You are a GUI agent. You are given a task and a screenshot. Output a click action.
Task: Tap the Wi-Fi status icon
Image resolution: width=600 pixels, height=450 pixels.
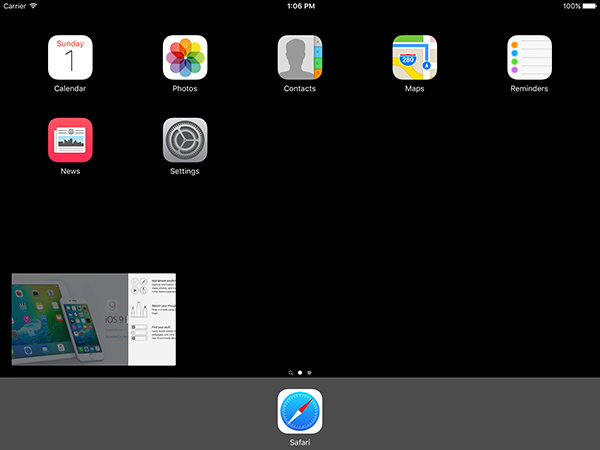(x=33, y=6)
